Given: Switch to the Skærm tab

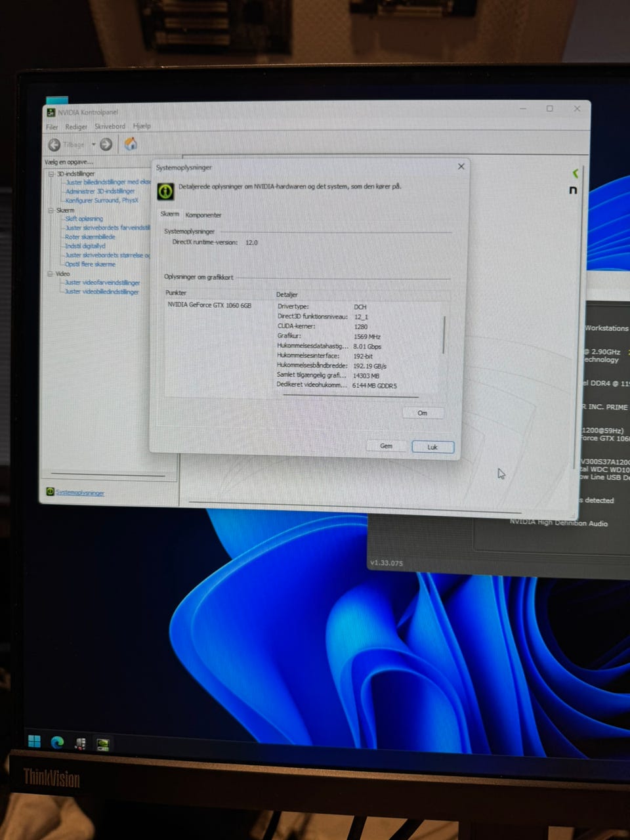Looking at the screenshot, I should (x=169, y=214).
